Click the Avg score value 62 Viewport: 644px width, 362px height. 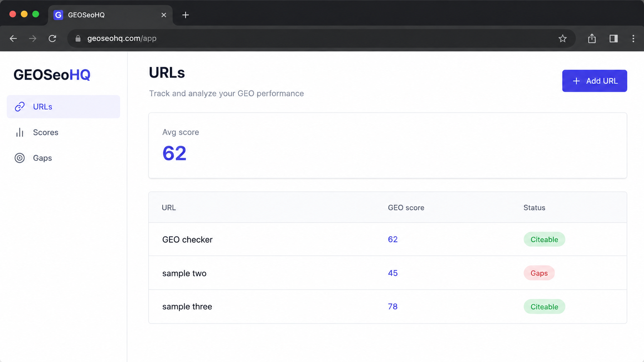pyautogui.click(x=174, y=153)
